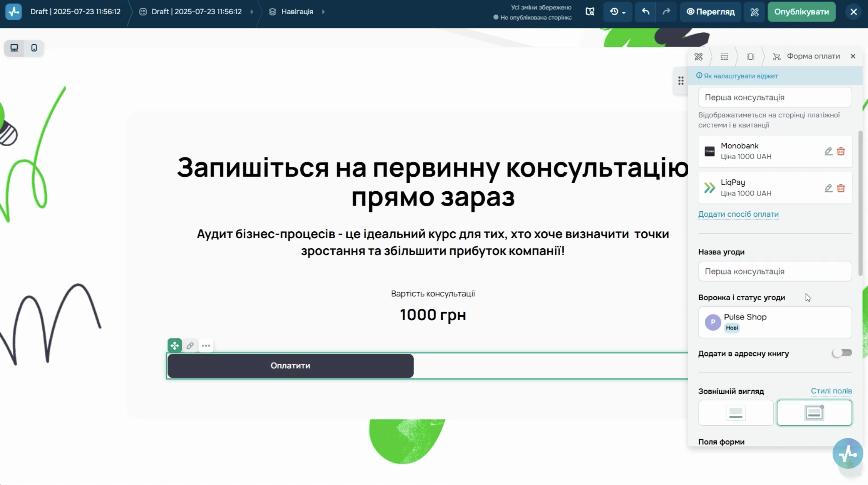
Task: Click the Опублікувати button
Action: pos(801,12)
